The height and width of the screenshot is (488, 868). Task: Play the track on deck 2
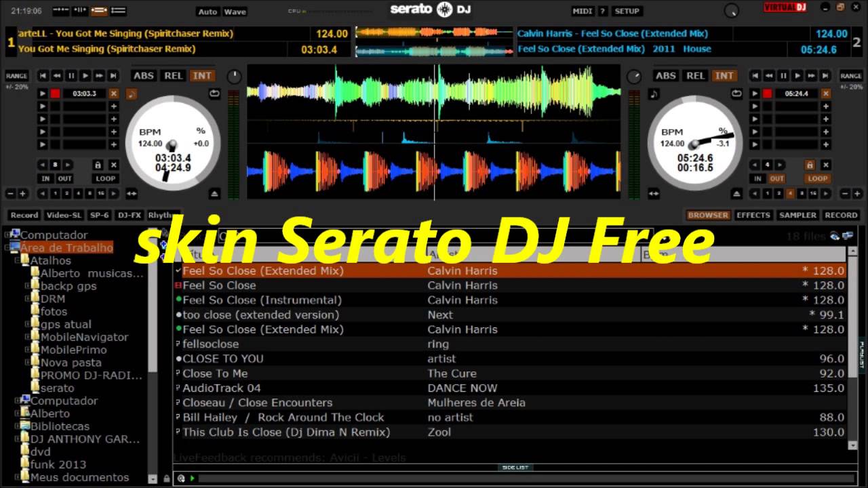click(797, 76)
